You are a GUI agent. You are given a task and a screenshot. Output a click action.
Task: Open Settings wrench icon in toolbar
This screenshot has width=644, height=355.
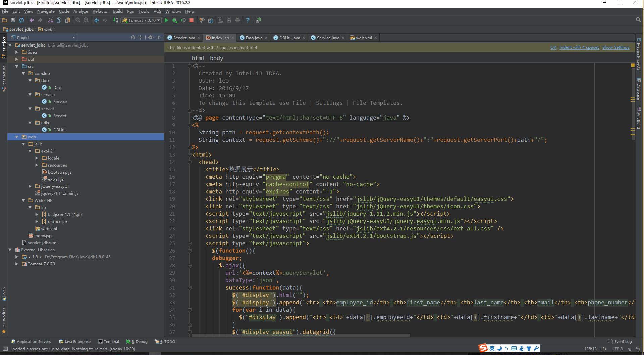tap(202, 20)
